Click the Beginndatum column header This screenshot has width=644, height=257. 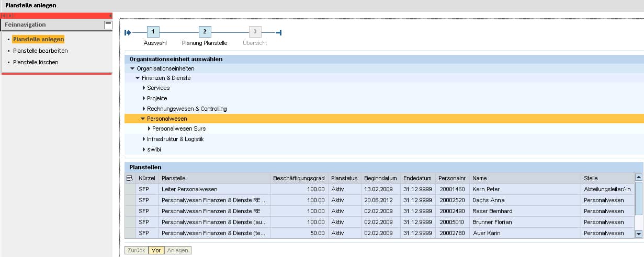point(380,178)
